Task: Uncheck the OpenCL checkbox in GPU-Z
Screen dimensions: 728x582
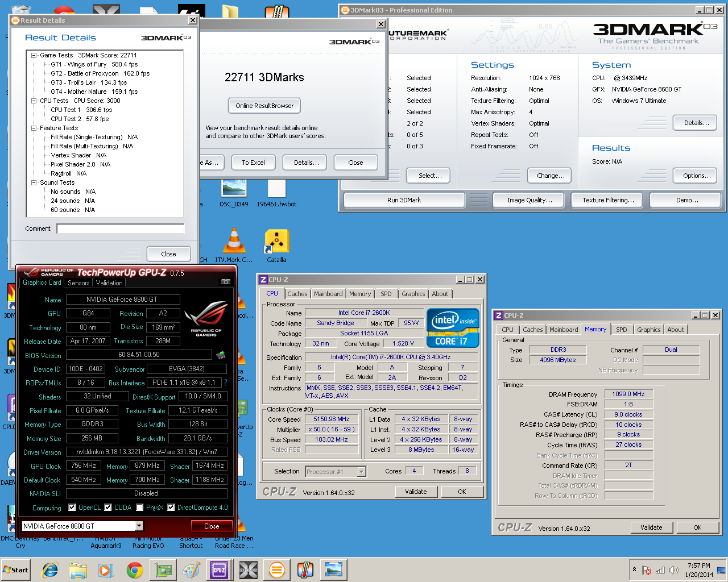Action: 72,508
